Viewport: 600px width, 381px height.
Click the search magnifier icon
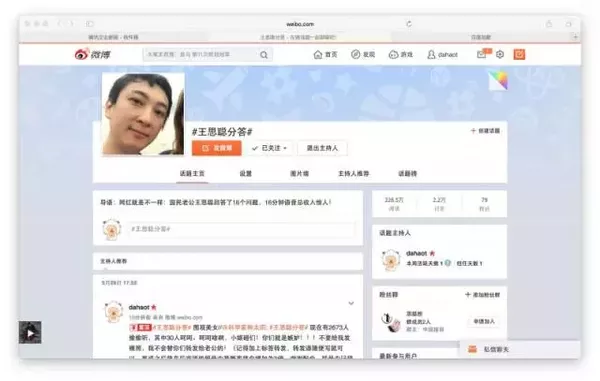pyautogui.click(x=264, y=55)
